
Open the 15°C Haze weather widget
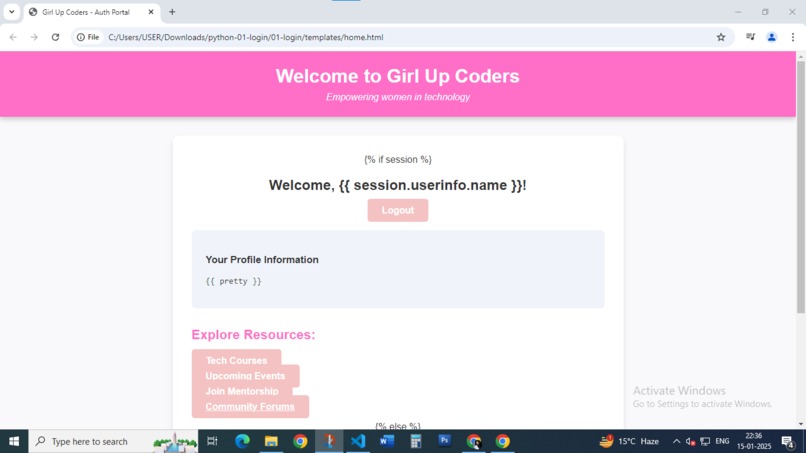pyautogui.click(x=629, y=441)
